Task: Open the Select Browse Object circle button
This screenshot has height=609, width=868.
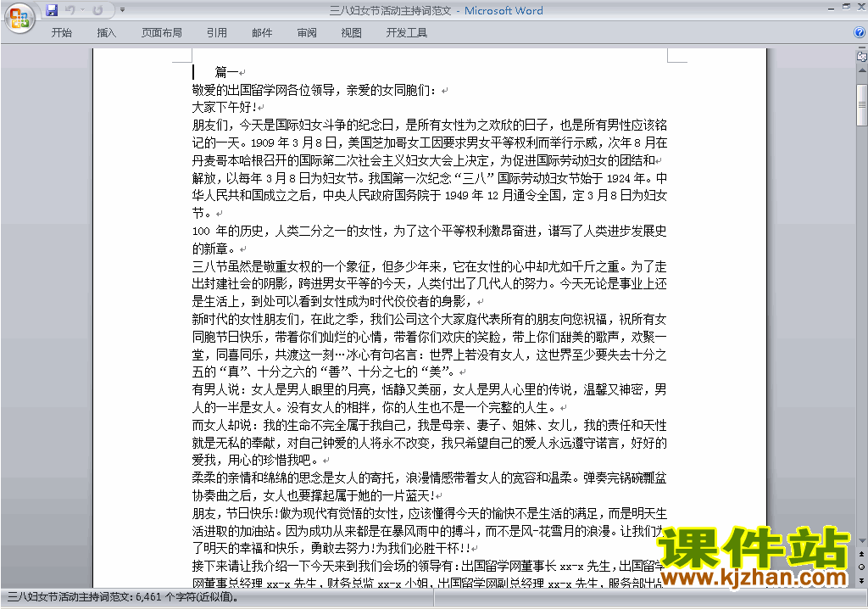Action: [x=862, y=567]
